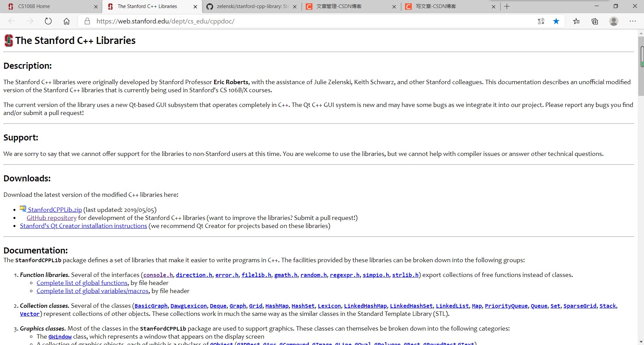Click the blue favorite star icon

556,21
